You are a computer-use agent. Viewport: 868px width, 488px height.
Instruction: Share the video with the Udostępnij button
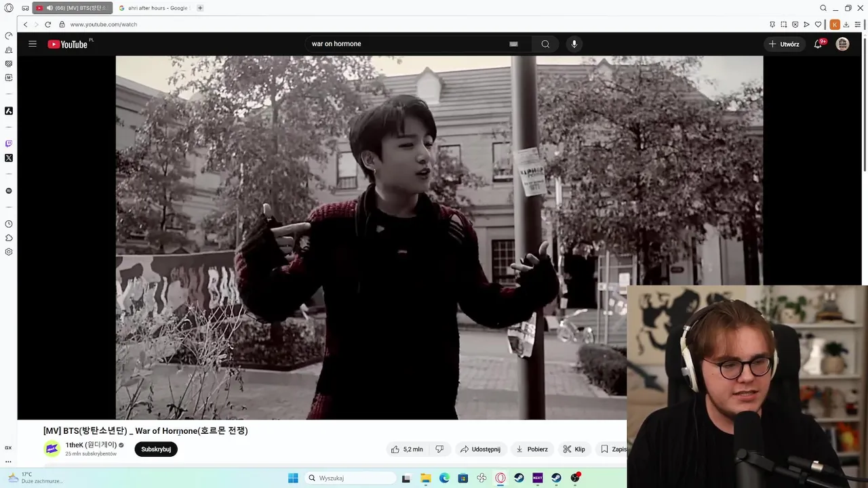click(x=480, y=449)
